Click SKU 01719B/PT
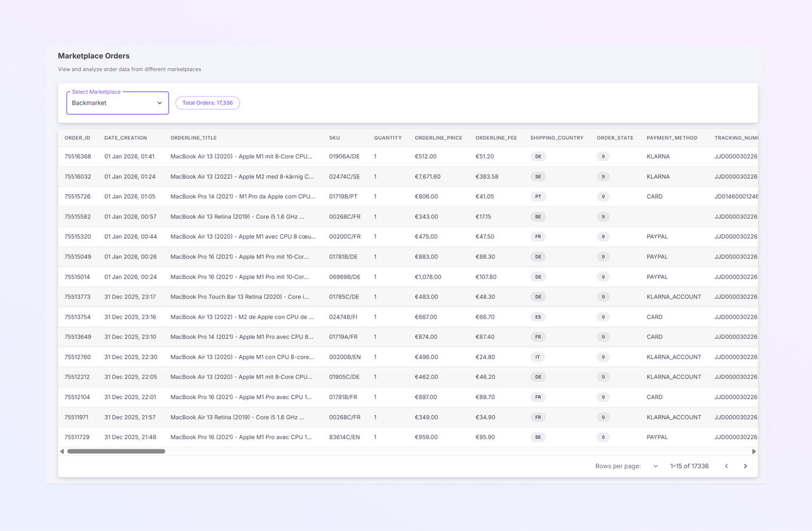Viewport: 812px width, 531px height. 343,196
